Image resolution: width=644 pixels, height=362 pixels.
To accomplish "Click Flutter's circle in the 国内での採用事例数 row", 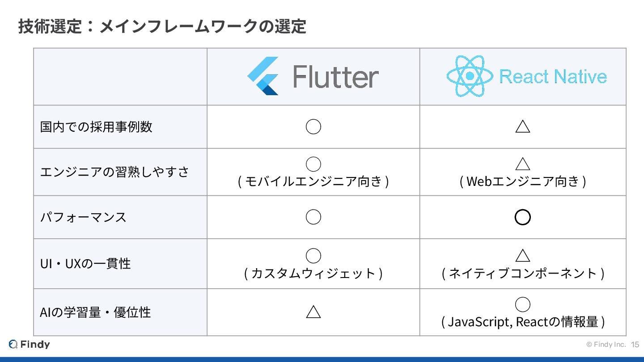I will (x=313, y=127).
